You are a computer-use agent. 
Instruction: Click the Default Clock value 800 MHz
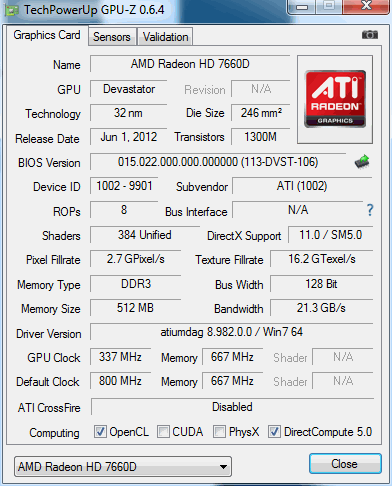pyautogui.click(x=120, y=381)
